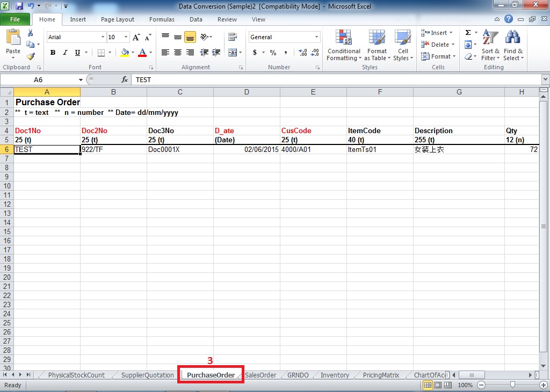Open the font size dropdown
The height and width of the screenshot is (392, 550).
click(x=126, y=37)
